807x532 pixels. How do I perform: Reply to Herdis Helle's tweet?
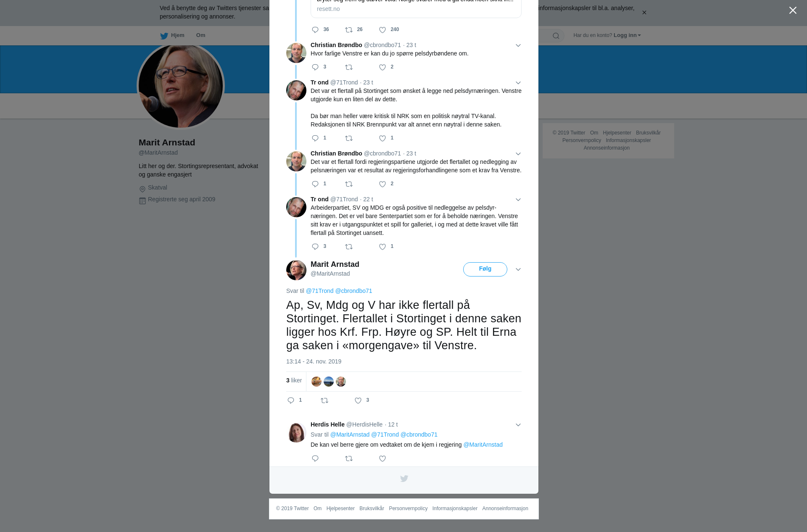(x=315, y=458)
